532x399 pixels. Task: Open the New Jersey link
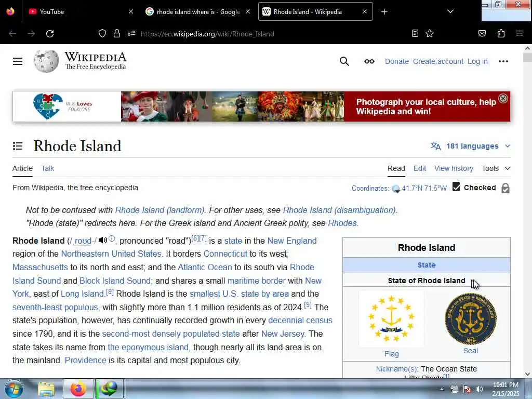[x=283, y=334]
